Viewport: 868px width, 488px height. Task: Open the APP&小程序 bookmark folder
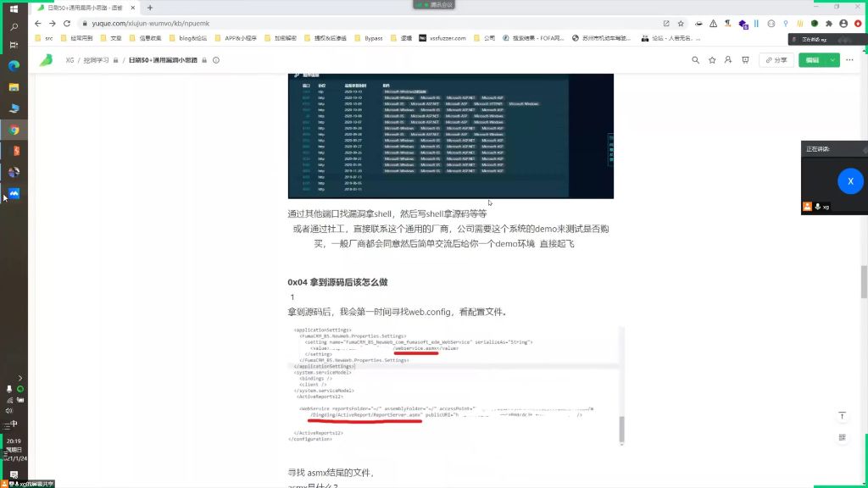pos(236,38)
